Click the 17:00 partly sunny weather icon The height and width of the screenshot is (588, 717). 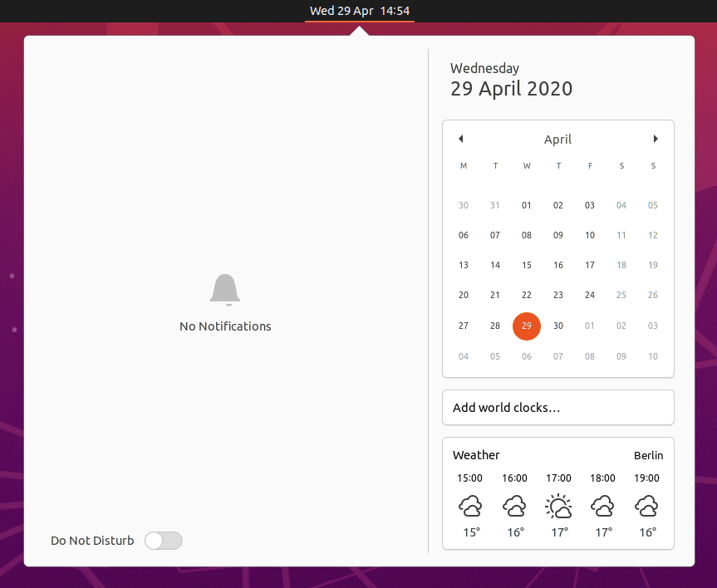click(x=558, y=506)
